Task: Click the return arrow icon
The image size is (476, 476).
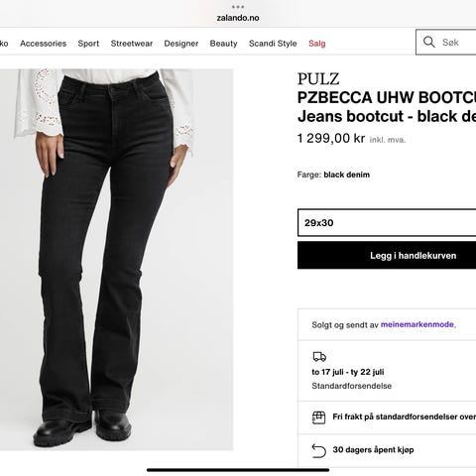Action: coord(319,450)
